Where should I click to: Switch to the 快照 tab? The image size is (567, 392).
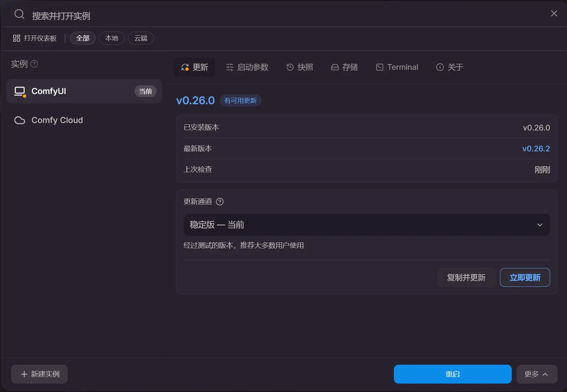coord(300,67)
